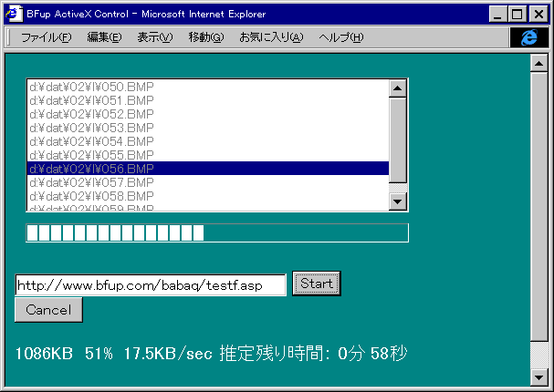Screen dimensions: 554x392
Task: Click the page vertical scrollbar thumb
Action: click(x=539, y=206)
